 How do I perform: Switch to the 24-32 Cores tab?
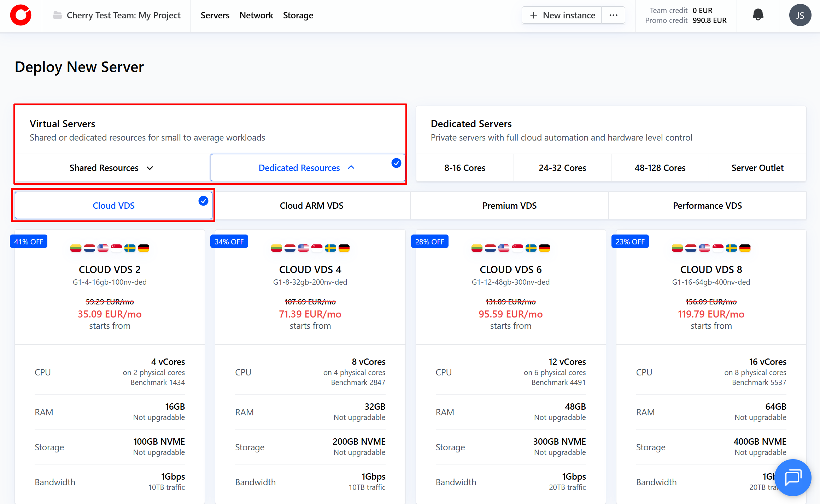[562, 168]
